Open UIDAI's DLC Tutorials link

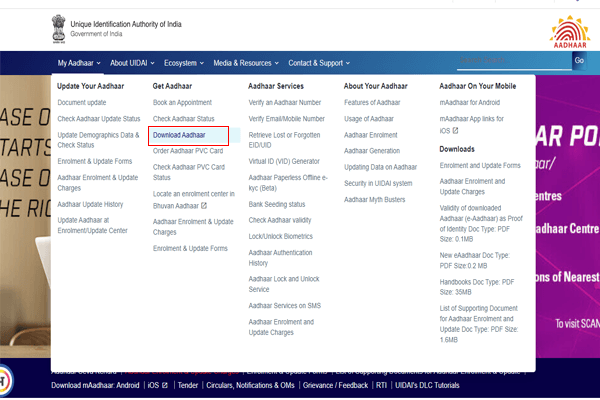click(427, 385)
